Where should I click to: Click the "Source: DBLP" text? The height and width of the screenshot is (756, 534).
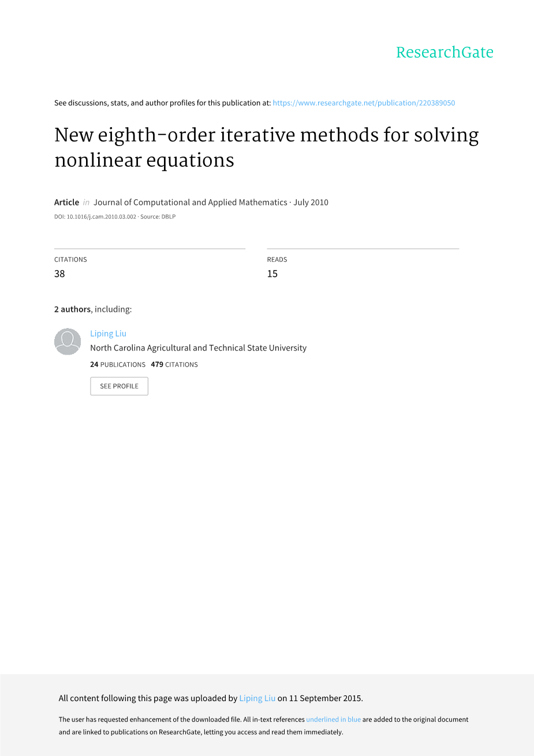(x=158, y=217)
